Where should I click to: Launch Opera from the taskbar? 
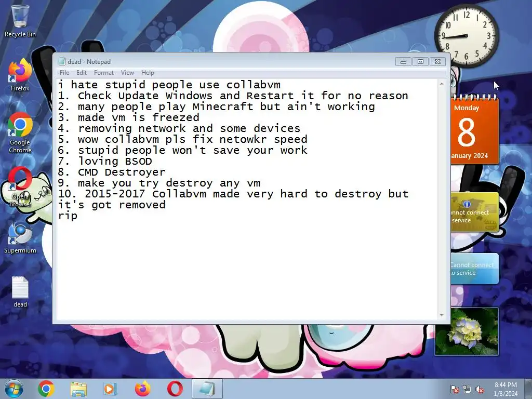pos(175,389)
